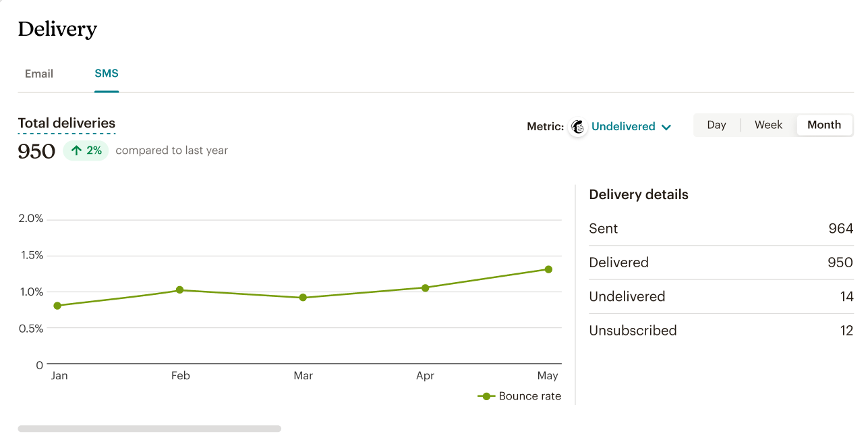Switch the chart to Week view

pyautogui.click(x=768, y=125)
